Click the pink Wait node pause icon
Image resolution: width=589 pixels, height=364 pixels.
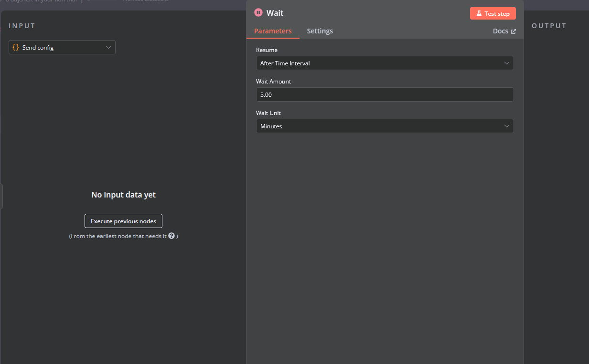(258, 13)
